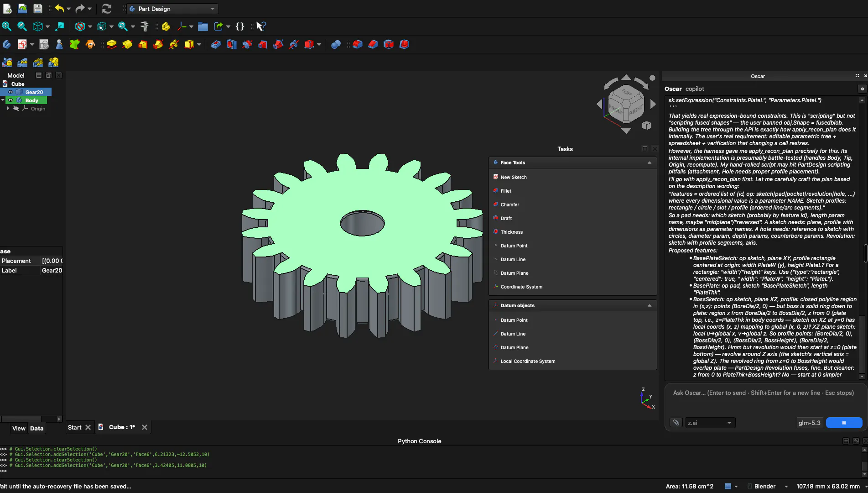The image size is (868, 493).
Task: Select the Hole tool icon
Action: pyautogui.click(x=232, y=44)
